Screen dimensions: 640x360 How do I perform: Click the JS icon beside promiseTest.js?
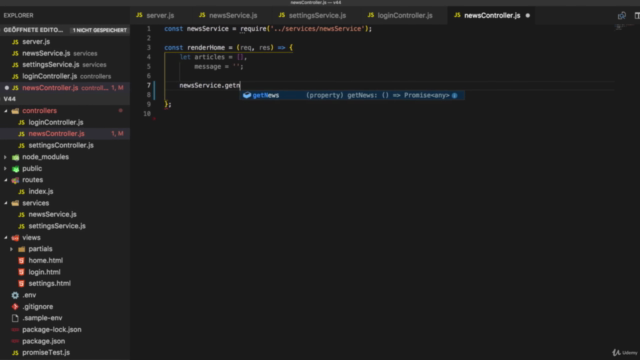point(15,352)
